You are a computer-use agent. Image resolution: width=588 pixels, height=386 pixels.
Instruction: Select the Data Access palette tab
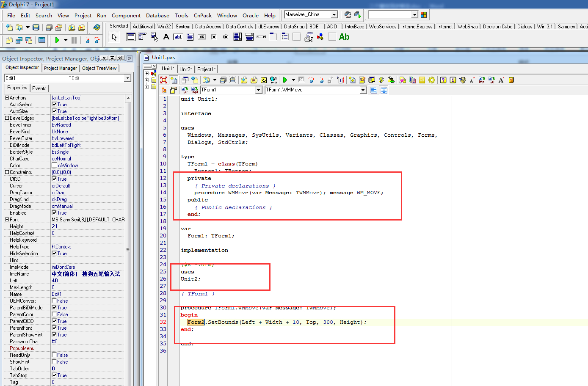click(x=208, y=26)
